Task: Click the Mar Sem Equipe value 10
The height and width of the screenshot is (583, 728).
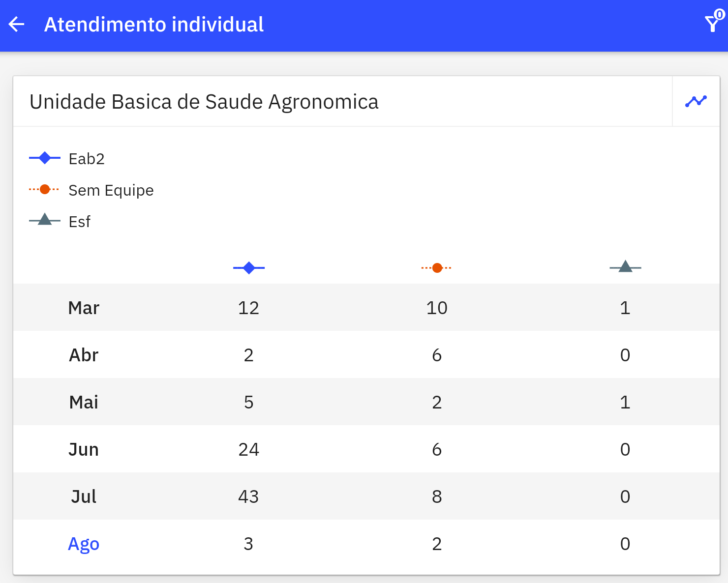Action: [437, 308]
